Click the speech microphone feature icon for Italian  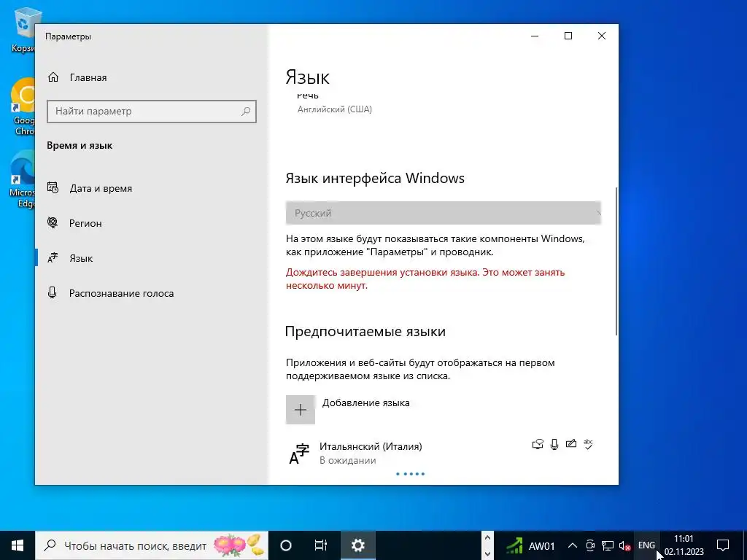pyautogui.click(x=554, y=444)
